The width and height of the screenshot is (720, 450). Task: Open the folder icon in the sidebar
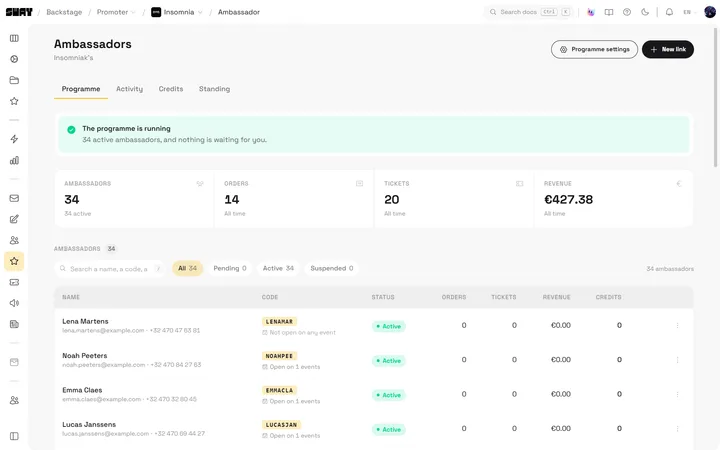click(14, 80)
